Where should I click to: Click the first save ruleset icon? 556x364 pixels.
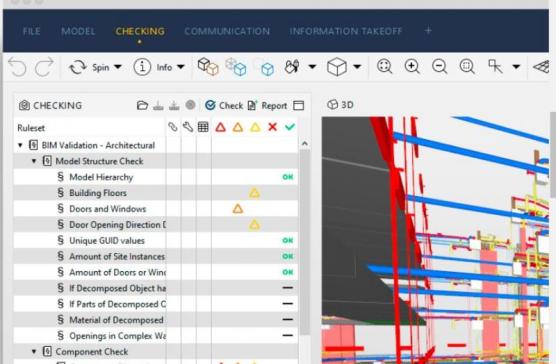click(158, 105)
